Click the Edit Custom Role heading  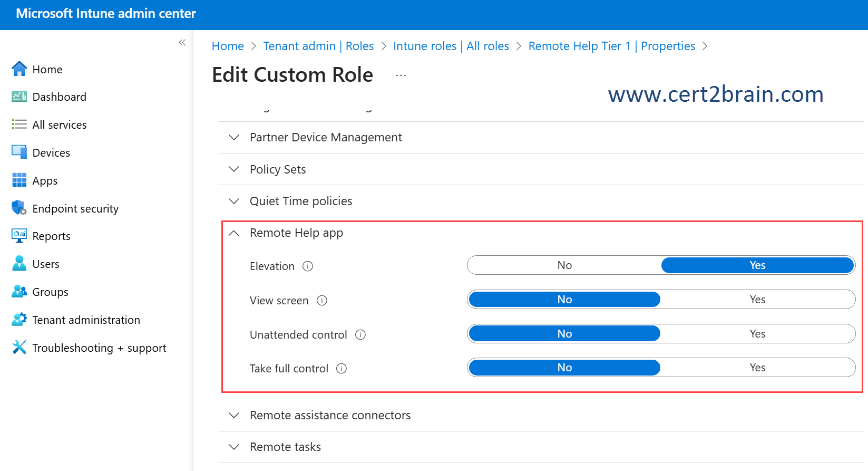click(292, 75)
